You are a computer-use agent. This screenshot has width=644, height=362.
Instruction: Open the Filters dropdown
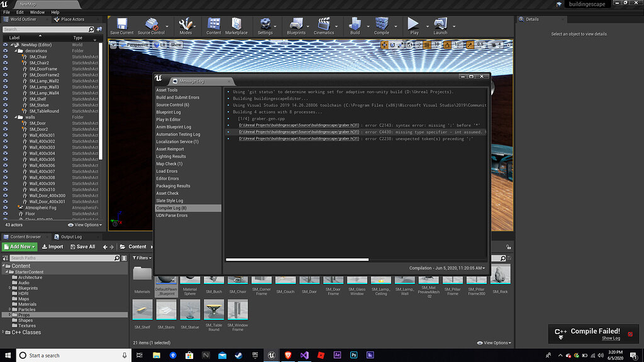pyautogui.click(x=142, y=258)
